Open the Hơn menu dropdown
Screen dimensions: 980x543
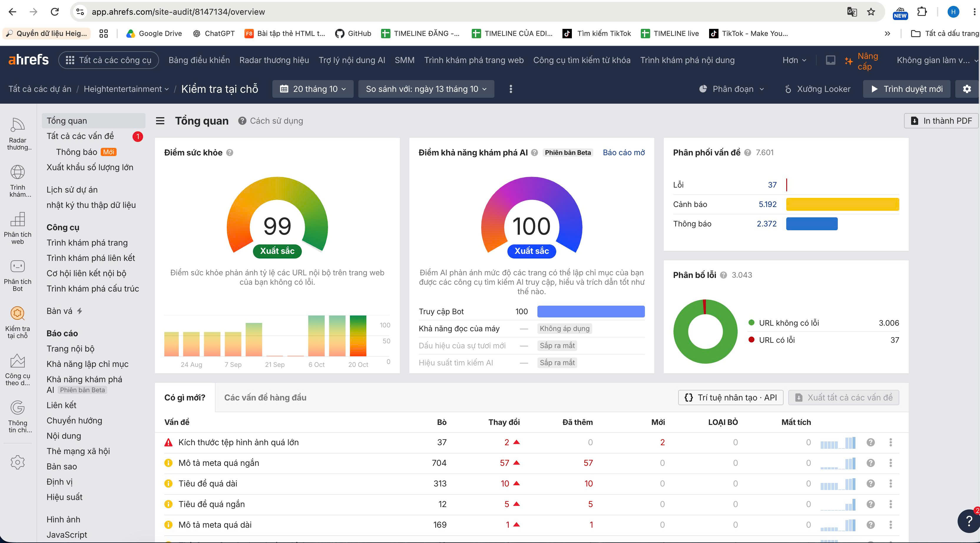(794, 60)
